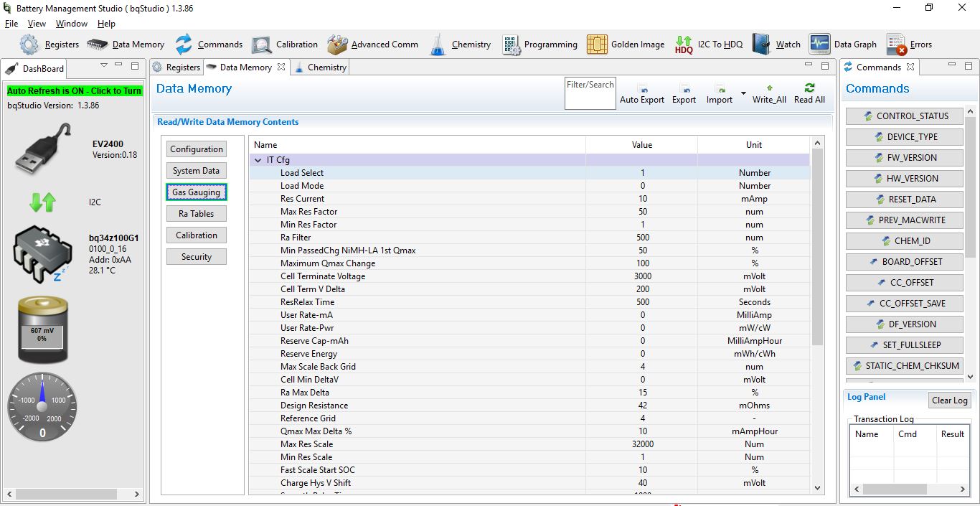Send the HW_VERSION command
The height and width of the screenshot is (506, 980).
point(904,178)
